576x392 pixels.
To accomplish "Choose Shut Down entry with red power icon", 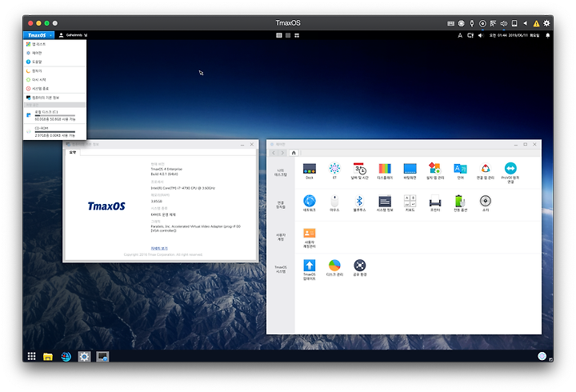I will pos(54,89).
